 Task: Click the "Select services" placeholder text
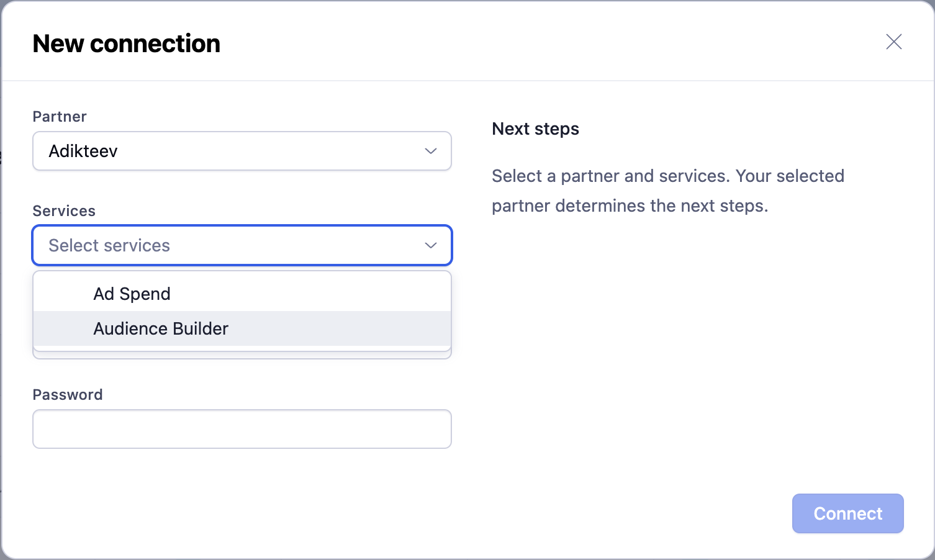coord(109,245)
